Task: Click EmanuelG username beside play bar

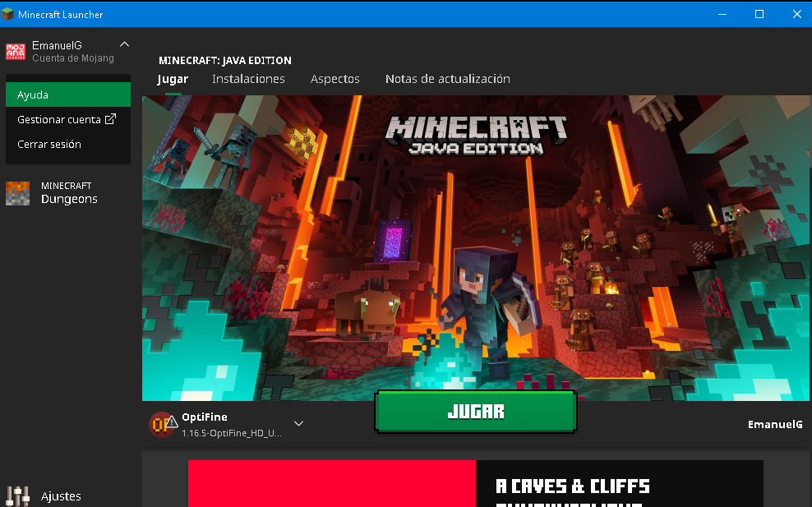Action: [x=775, y=425]
